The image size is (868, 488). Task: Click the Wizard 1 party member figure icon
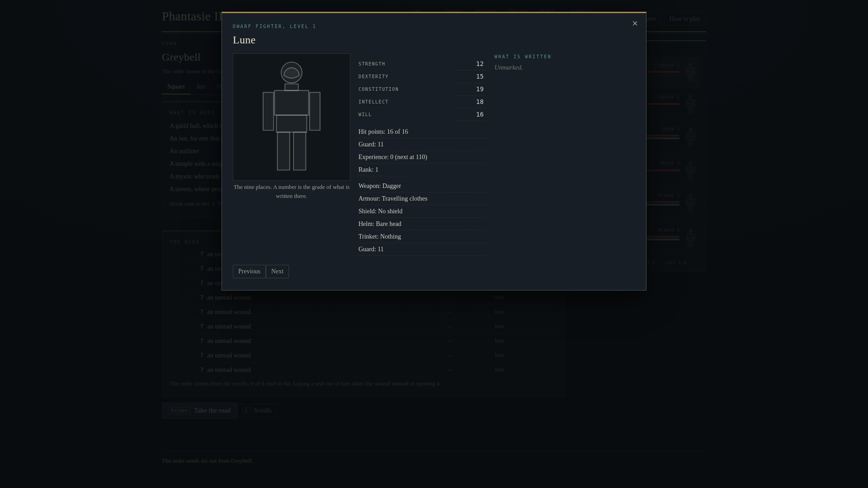690,237
